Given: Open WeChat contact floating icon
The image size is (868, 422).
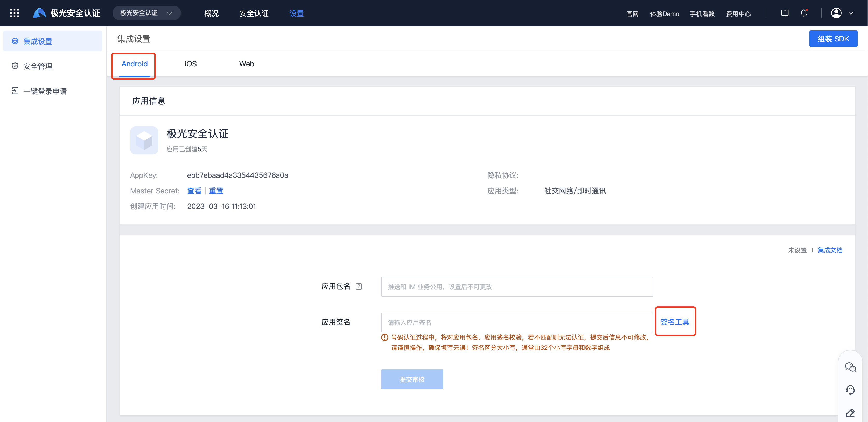Looking at the screenshot, I should pos(850,367).
